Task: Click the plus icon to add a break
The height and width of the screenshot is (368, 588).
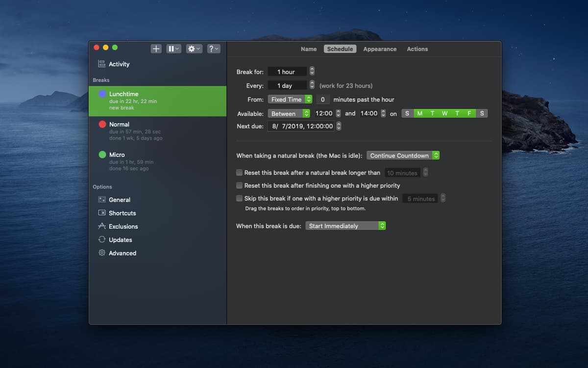Action: (x=156, y=49)
